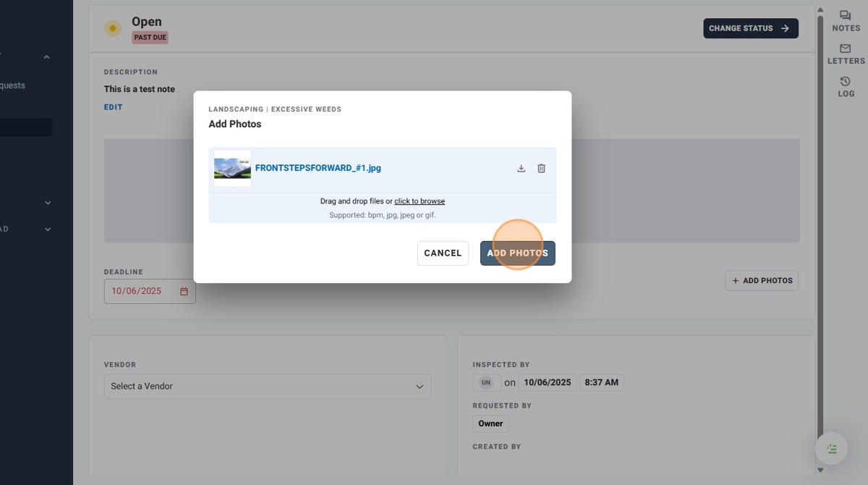Click the uploaded photo thumbnail
The width and height of the screenshot is (868, 485).
(232, 169)
